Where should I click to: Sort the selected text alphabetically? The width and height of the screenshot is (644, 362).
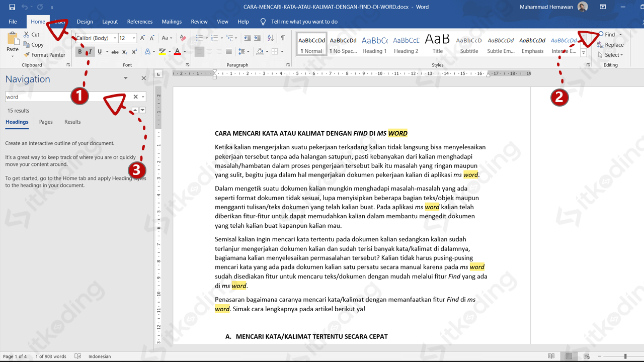pyautogui.click(x=271, y=38)
